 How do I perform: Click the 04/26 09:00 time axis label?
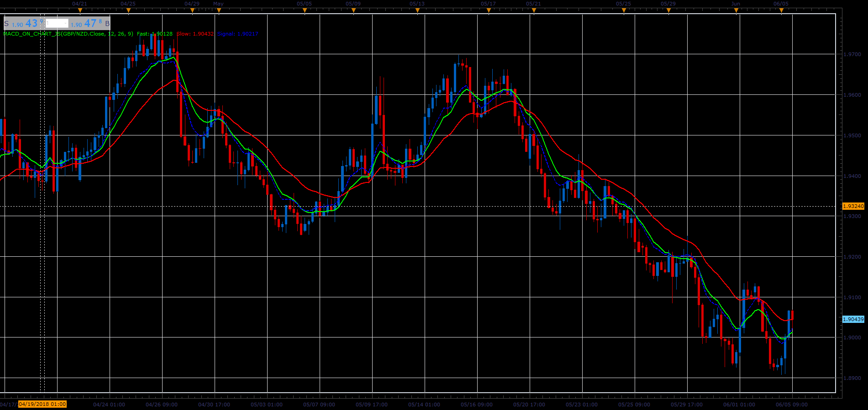tap(162, 405)
